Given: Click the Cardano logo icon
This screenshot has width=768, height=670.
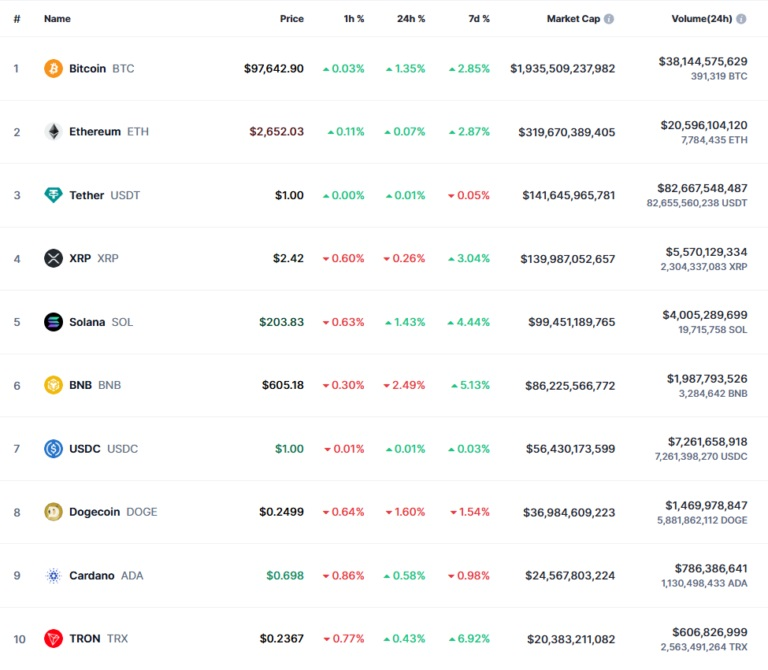Looking at the screenshot, I should pos(53,575).
